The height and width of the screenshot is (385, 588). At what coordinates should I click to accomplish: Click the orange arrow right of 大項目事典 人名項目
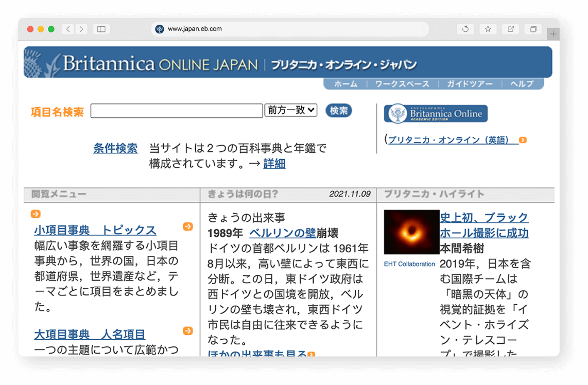coord(188,330)
